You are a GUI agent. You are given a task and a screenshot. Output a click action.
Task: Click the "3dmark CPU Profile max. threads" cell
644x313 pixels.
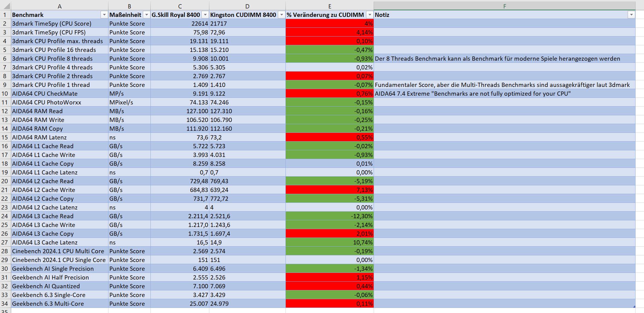[x=60, y=41]
